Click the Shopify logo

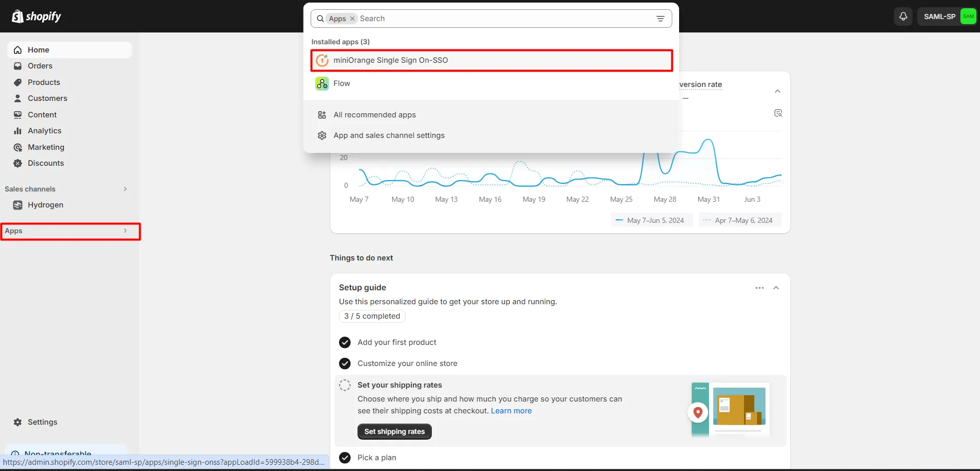(x=36, y=16)
